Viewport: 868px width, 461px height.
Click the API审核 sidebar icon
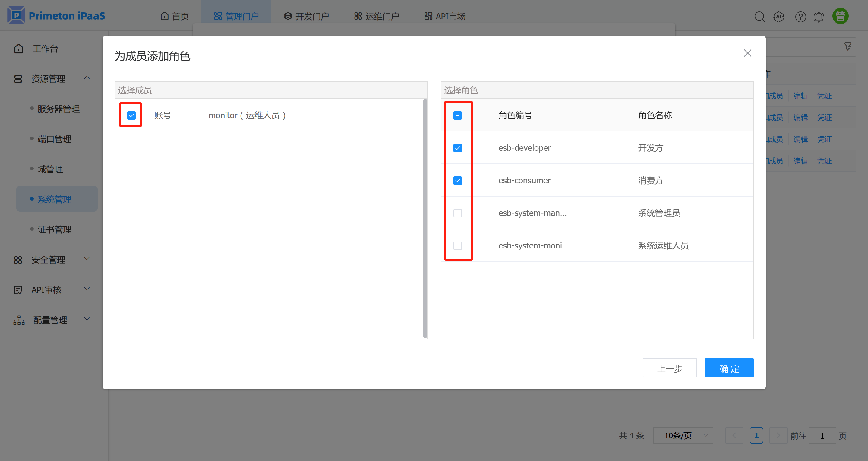click(x=18, y=289)
